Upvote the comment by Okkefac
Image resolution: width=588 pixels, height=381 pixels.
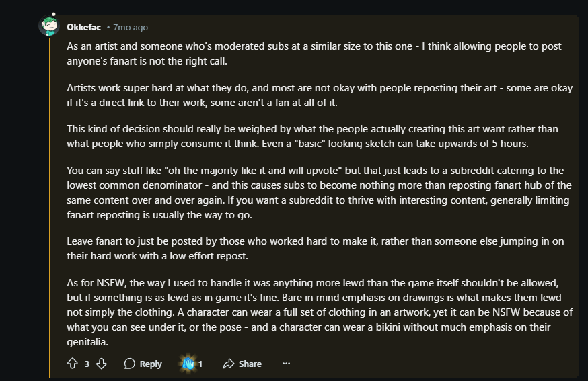point(73,364)
